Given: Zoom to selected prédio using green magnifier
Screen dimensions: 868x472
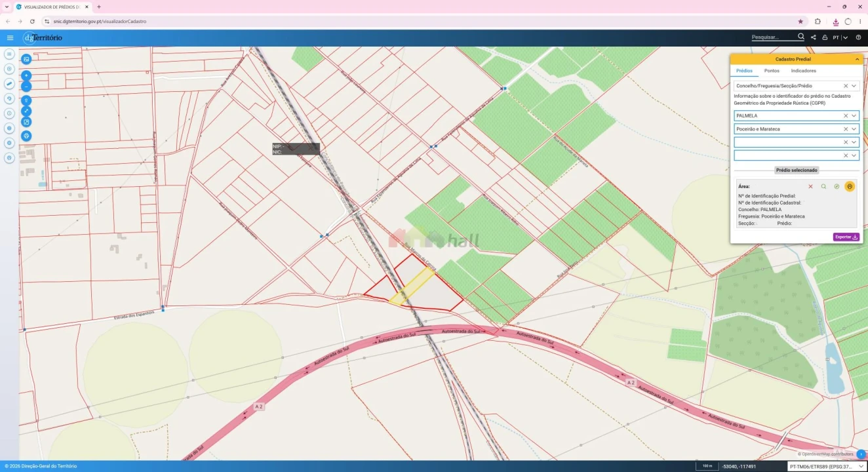Looking at the screenshot, I should click(x=823, y=186).
